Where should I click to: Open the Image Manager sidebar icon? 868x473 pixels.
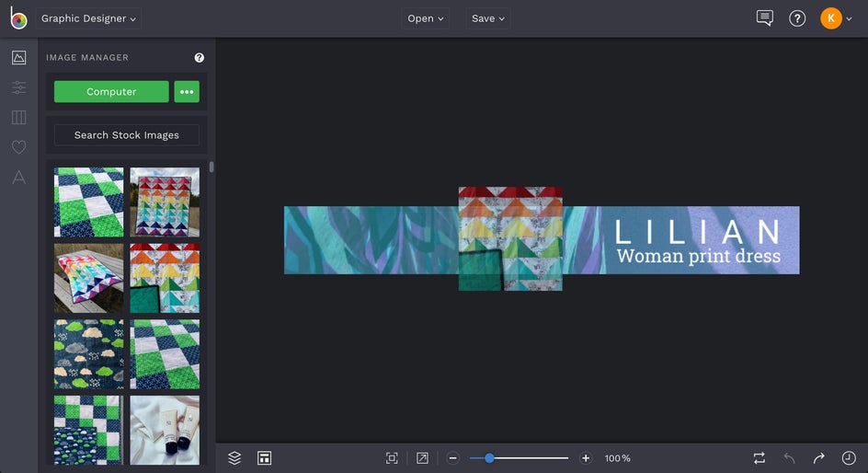(x=18, y=58)
